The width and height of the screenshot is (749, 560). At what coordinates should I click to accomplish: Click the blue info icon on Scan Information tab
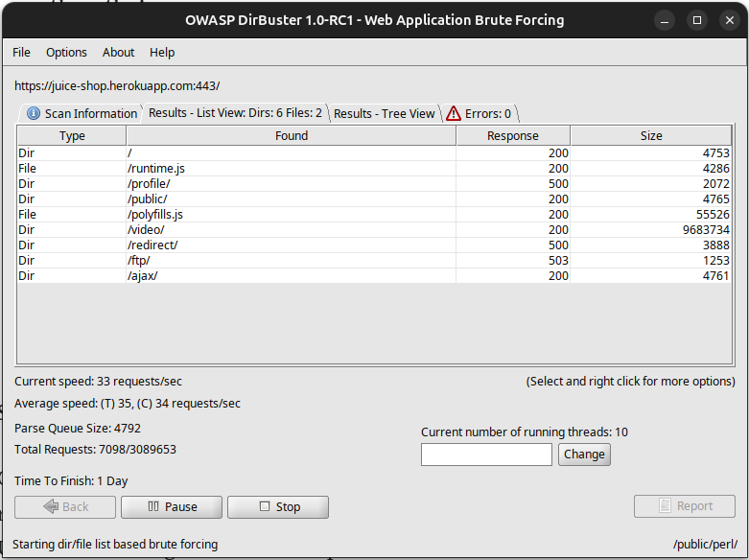tap(34, 113)
